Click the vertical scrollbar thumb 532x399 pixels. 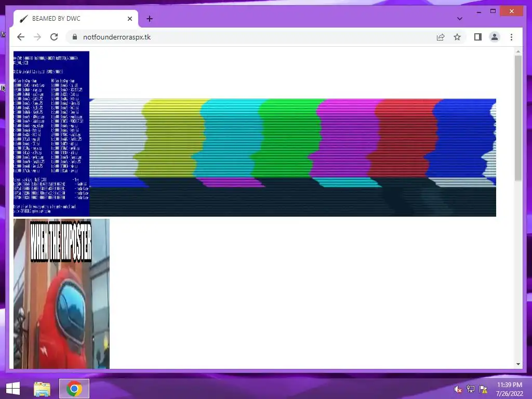point(518,118)
